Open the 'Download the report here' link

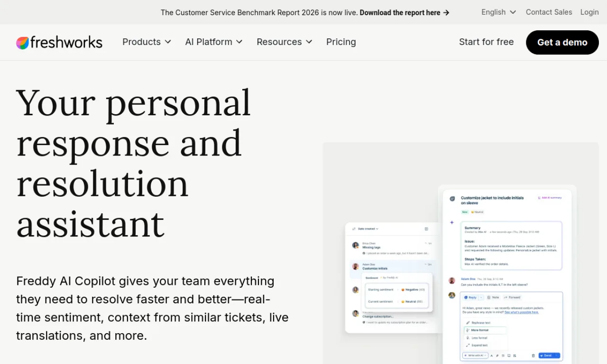pyautogui.click(x=405, y=13)
